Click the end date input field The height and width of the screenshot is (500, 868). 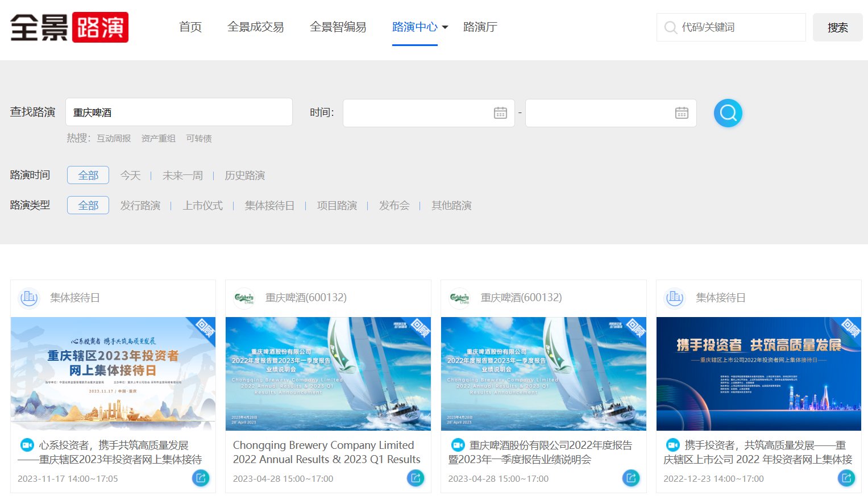point(611,113)
